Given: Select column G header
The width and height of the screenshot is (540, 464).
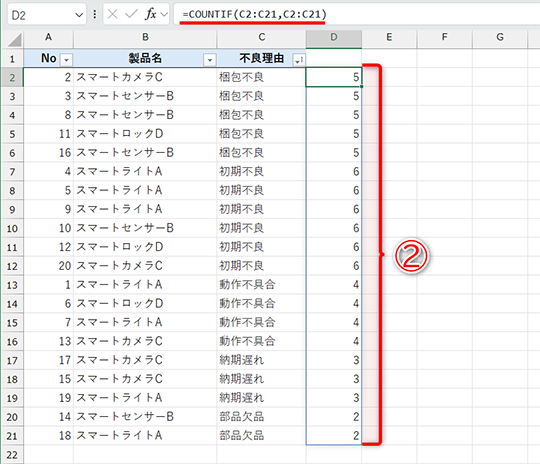Looking at the screenshot, I should click(500, 38).
